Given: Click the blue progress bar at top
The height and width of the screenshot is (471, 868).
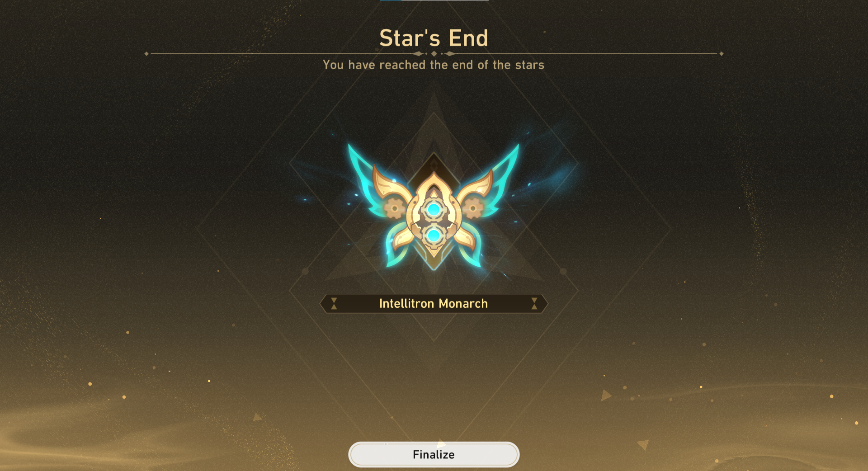Looking at the screenshot, I should pos(391,0).
